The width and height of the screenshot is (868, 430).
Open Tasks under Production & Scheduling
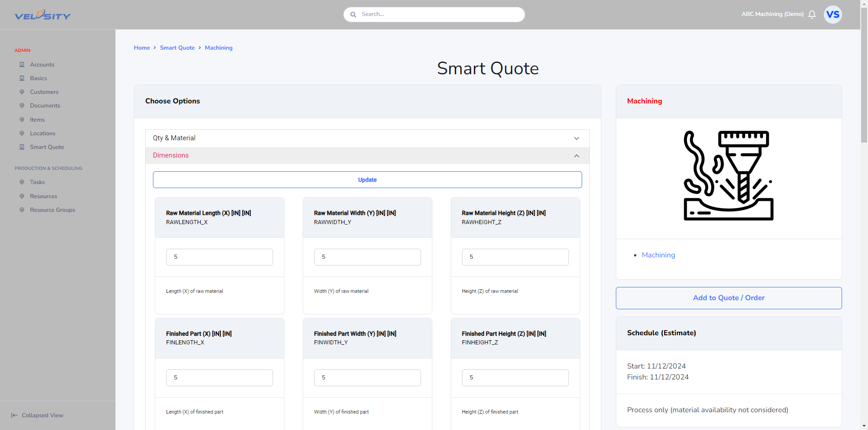coord(37,182)
